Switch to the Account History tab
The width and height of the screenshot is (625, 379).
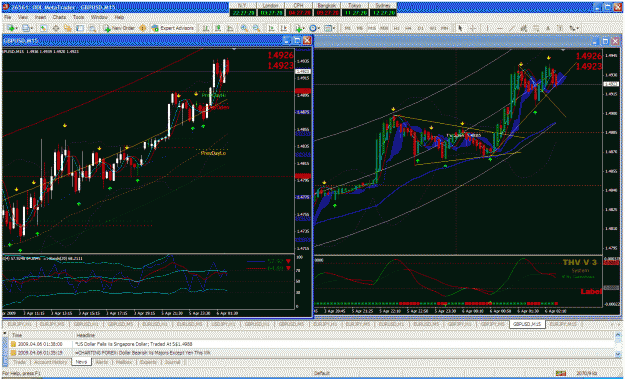[50, 362]
